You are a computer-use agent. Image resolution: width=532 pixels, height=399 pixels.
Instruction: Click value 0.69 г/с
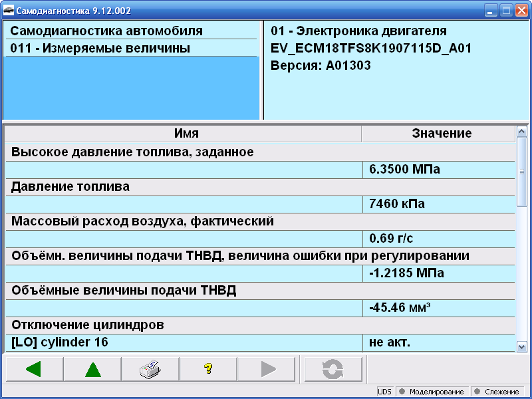coord(439,239)
